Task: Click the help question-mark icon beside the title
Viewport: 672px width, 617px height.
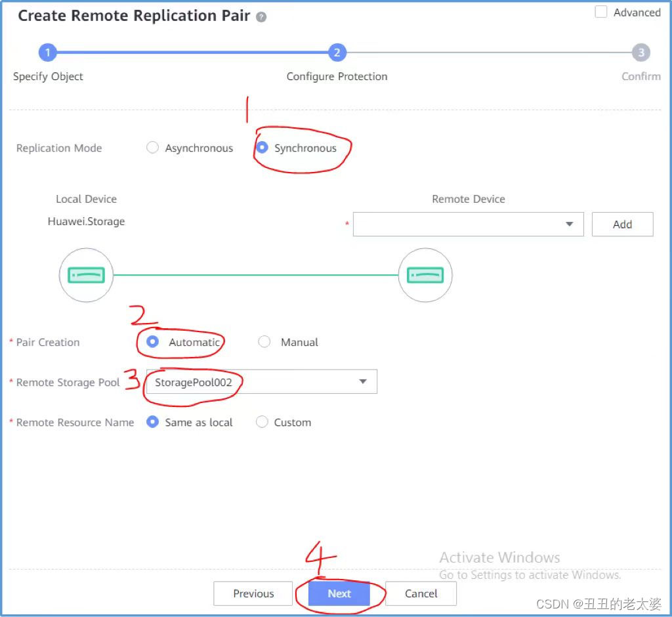Action: pyautogui.click(x=261, y=17)
